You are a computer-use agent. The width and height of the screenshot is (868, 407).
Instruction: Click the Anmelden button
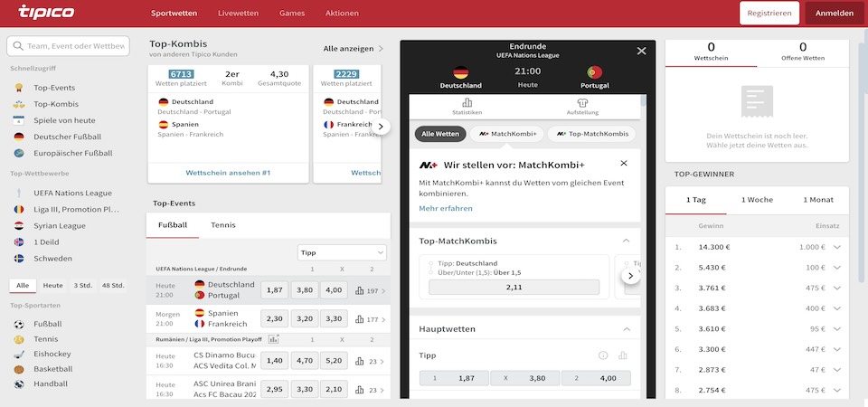coord(835,14)
